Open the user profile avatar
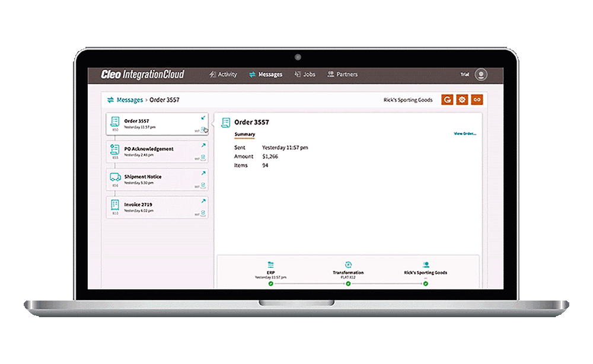Screen dimensions: 593x364 click(481, 75)
